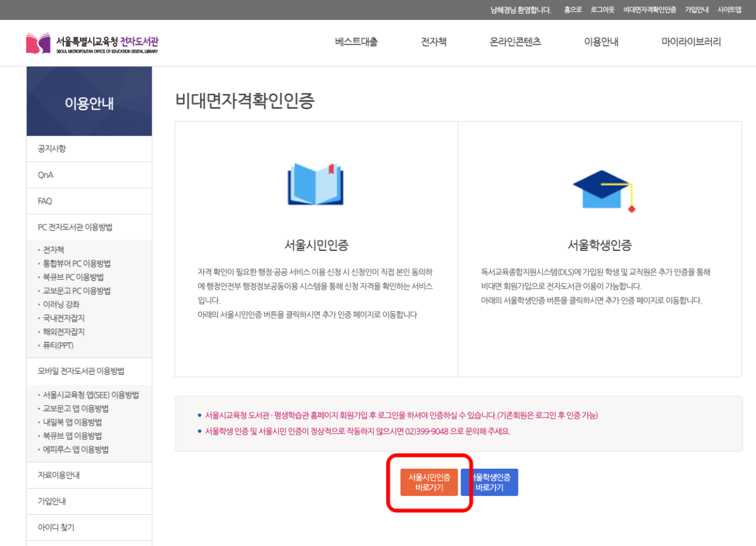Open 국내전자잡지 sidebar link

click(64, 318)
